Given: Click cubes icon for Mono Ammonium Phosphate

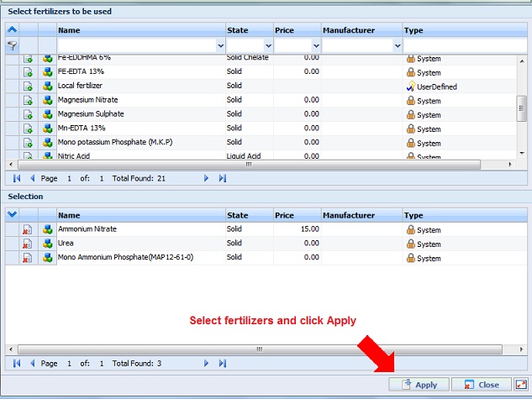Looking at the screenshot, I should 48,258.
